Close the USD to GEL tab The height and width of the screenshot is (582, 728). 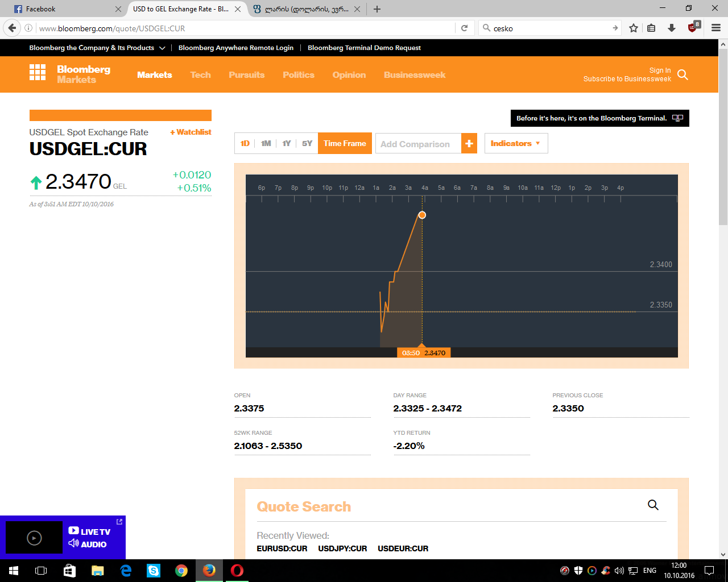click(238, 9)
